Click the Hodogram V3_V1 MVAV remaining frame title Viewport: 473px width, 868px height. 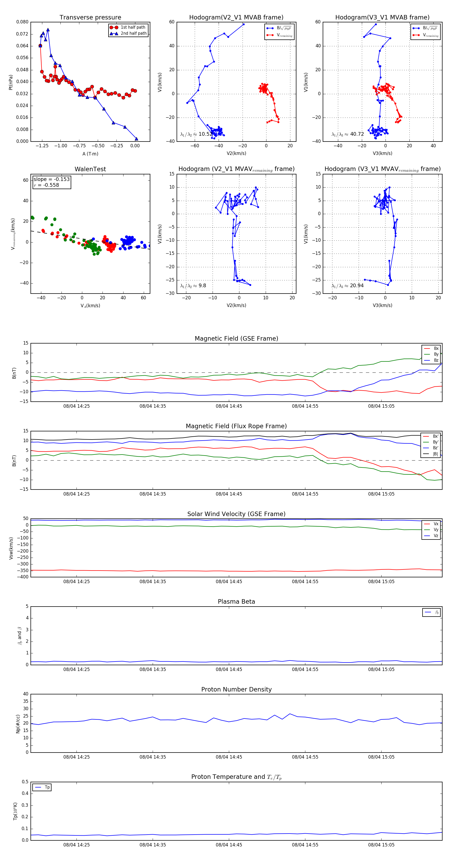pos(382,169)
